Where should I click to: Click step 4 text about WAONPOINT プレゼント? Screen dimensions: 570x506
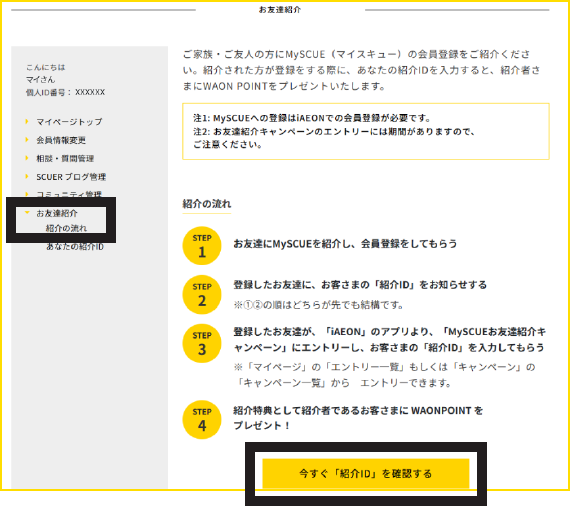click(x=358, y=418)
